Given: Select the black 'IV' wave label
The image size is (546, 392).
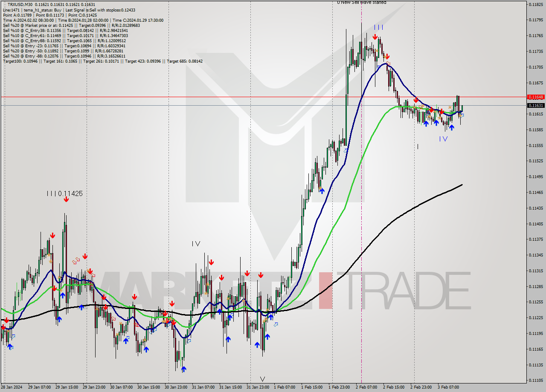Looking at the screenshot, I should click(196, 244).
